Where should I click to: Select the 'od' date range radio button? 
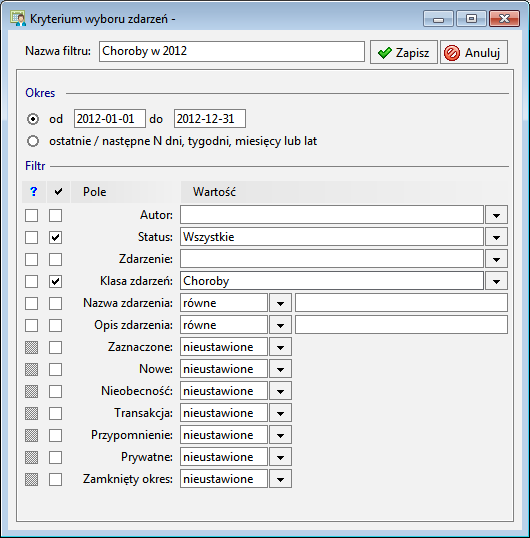tap(33, 119)
